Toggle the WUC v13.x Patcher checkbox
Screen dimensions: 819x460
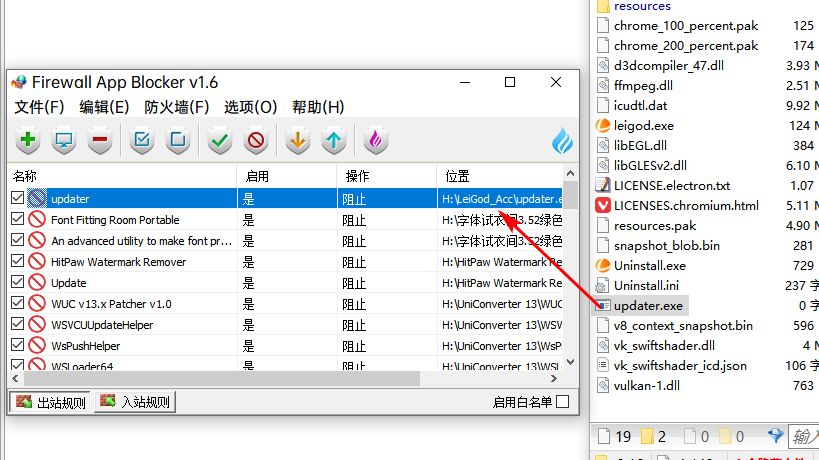(x=17, y=303)
